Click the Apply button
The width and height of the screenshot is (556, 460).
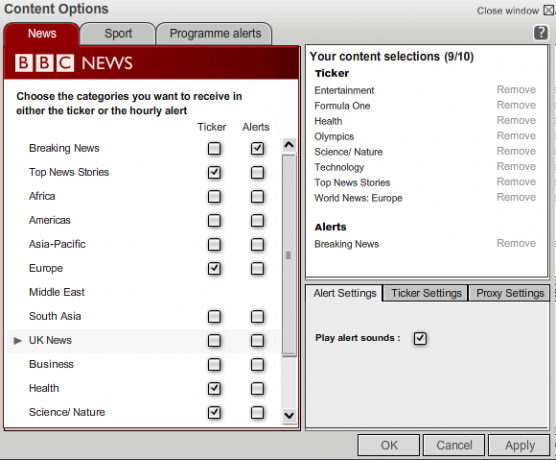(x=519, y=445)
